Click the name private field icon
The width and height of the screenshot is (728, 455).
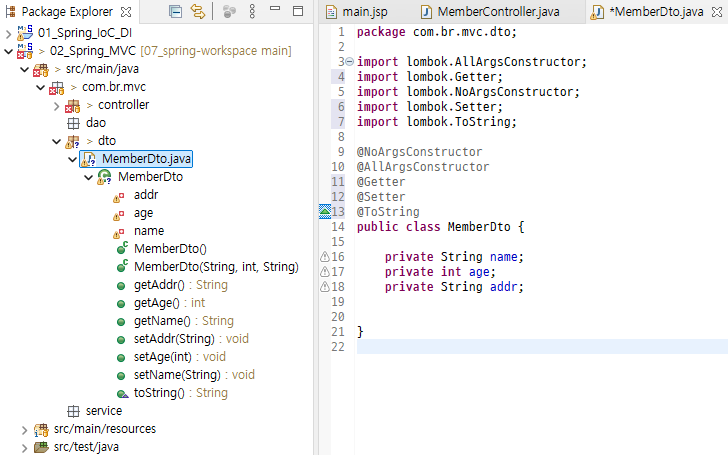pos(119,233)
